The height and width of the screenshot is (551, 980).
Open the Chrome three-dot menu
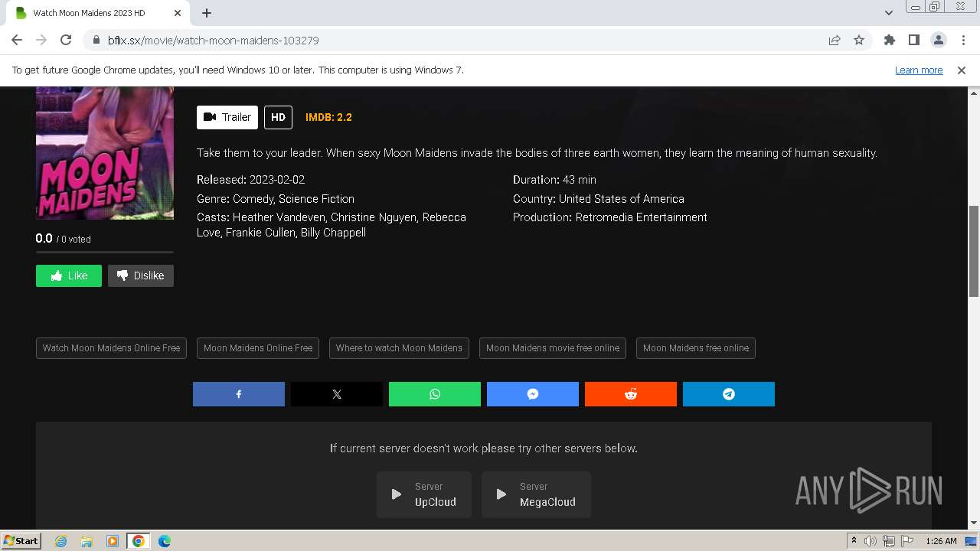pos(963,40)
